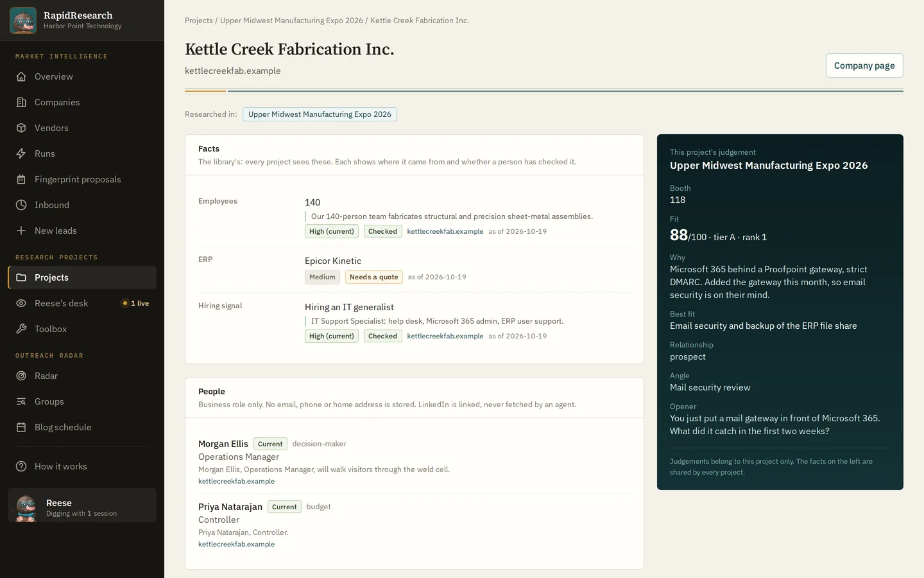
Task: Open Morgan Ellis's source link
Action: pyautogui.click(x=236, y=481)
